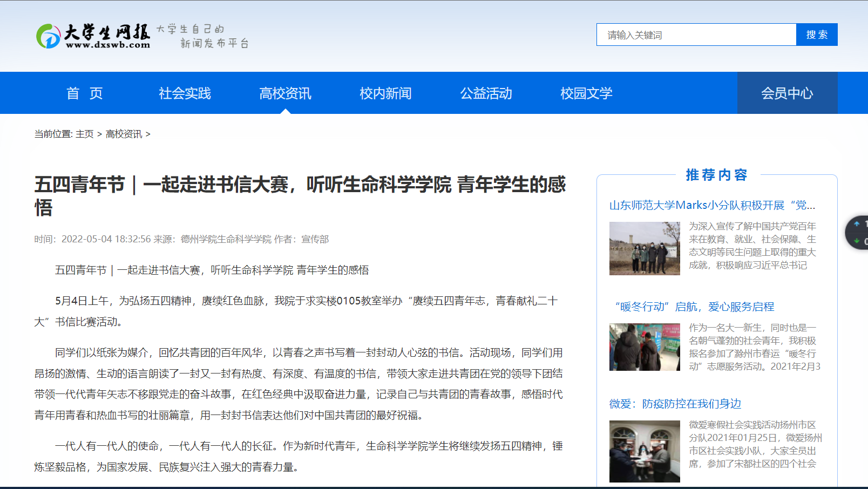
Task: Click the green download arrow on floating widget
Action: pos(857,241)
